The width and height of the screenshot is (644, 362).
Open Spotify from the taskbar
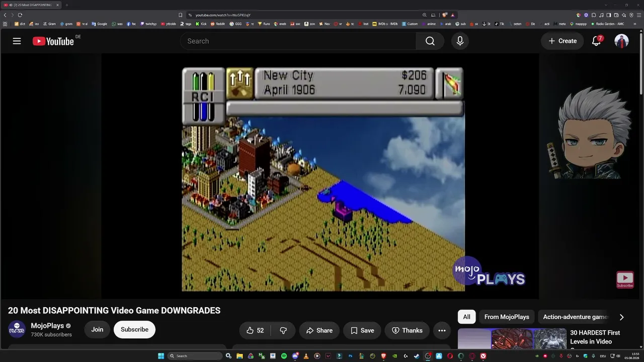[284, 356]
